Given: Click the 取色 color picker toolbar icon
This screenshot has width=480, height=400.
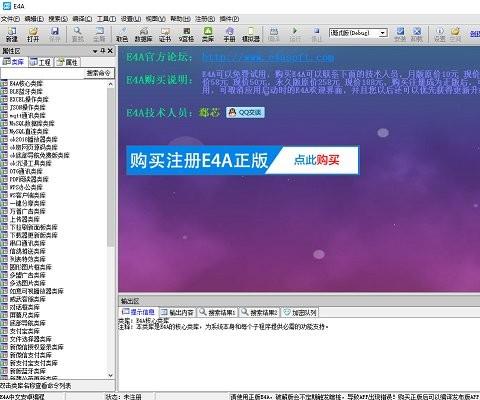Looking at the screenshot, I should tap(122, 34).
